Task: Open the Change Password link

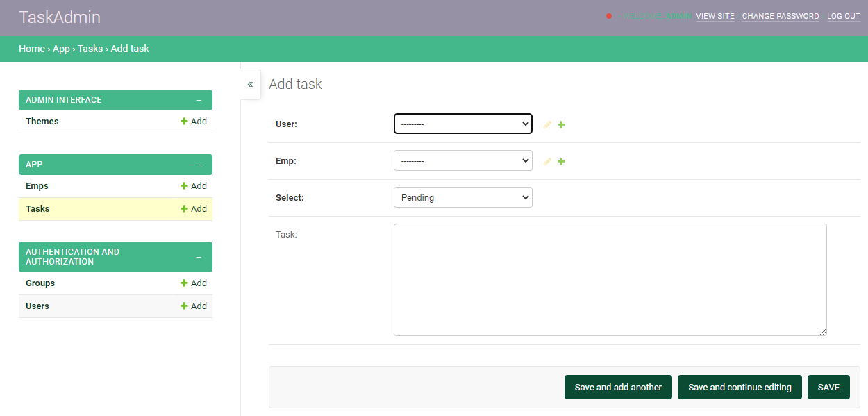Action: pos(781,16)
